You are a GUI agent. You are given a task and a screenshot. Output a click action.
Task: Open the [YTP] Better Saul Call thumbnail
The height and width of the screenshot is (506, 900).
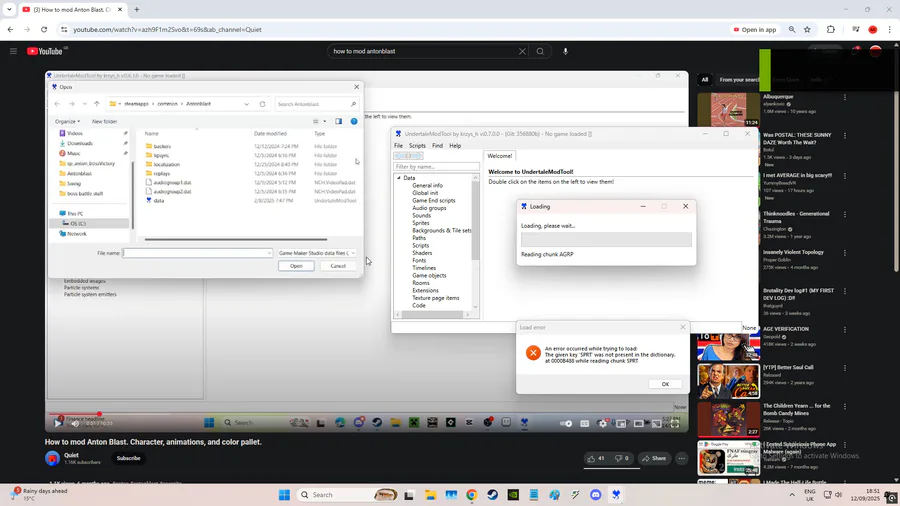728,381
